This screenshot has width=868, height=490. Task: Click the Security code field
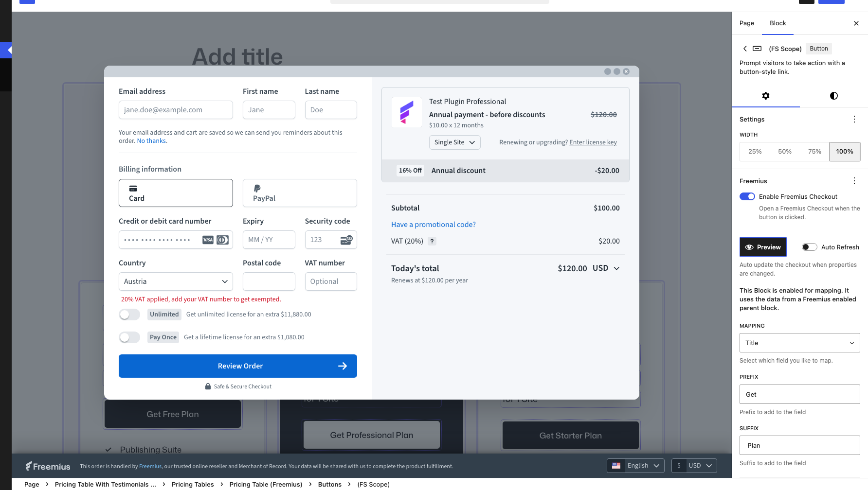(x=331, y=240)
